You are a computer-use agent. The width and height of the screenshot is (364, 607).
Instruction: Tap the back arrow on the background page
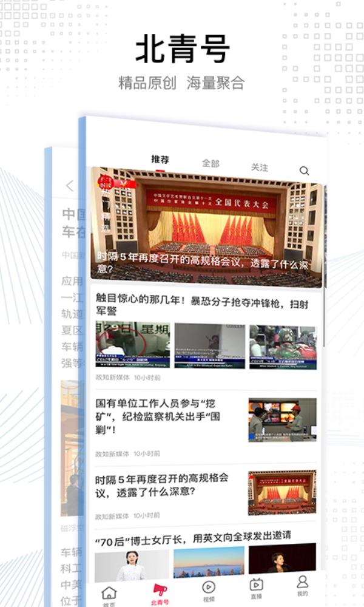click(70, 186)
